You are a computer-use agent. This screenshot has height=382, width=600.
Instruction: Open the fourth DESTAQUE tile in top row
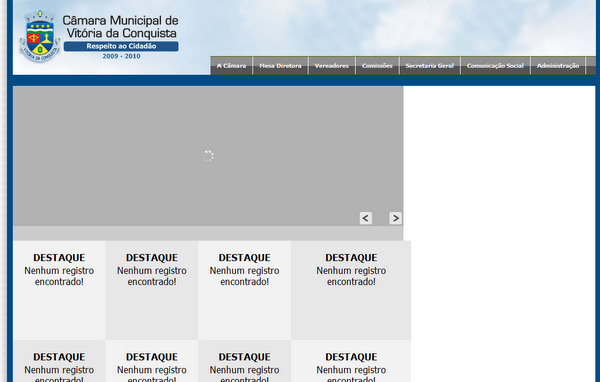pos(351,290)
